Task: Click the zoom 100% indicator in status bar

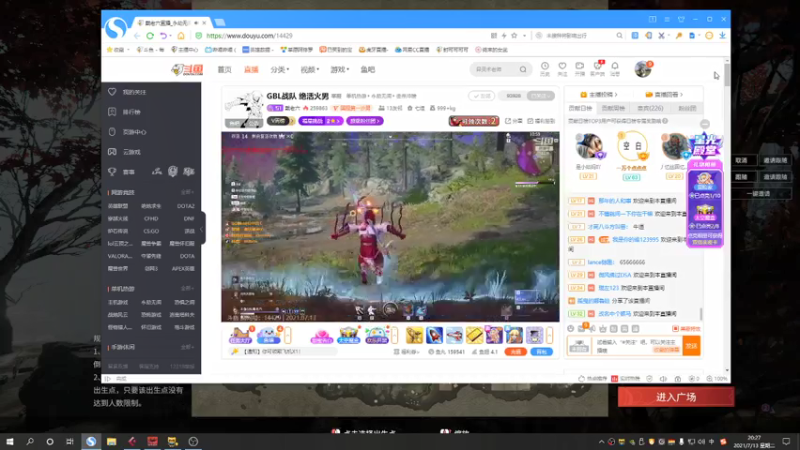Action: (x=717, y=379)
